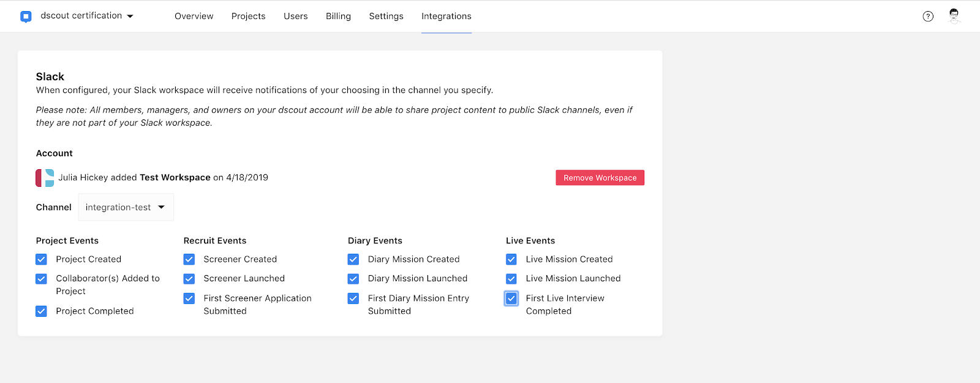Open the Projects tab
Viewport: 980px width, 383px height.
pos(248,17)
